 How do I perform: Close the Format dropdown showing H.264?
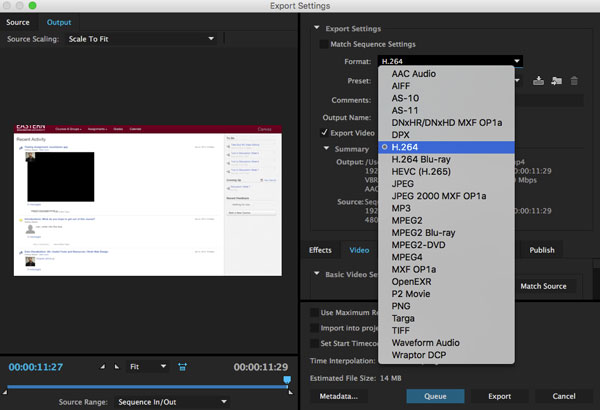[x=450, y=61]
